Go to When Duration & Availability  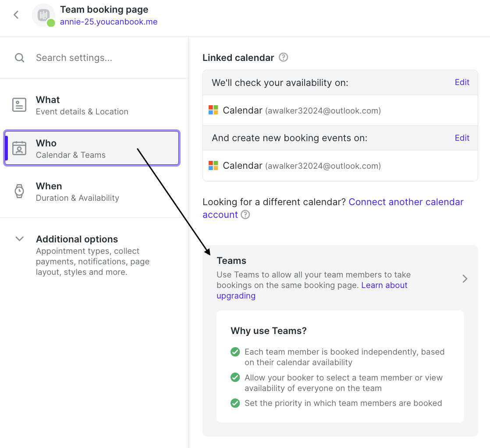(92, 191)
